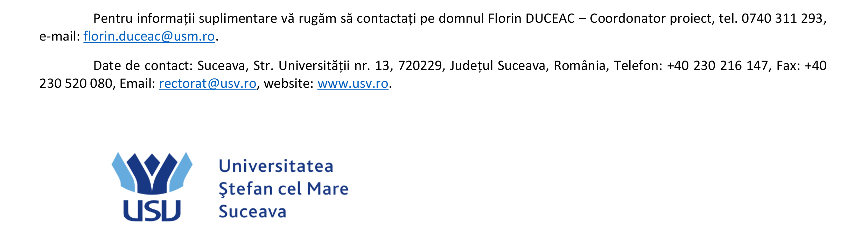Image resolution: width=868 pixels, height=249 pixels.
Task: Click the Suceava word in the logo
Action: (252, 212)
